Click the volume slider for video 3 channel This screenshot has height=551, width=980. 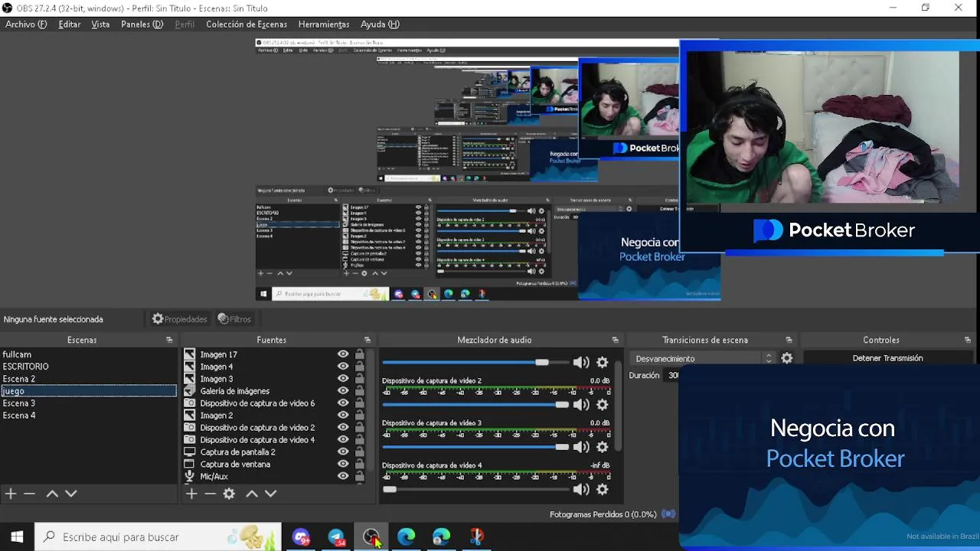[x=475, y=447]
